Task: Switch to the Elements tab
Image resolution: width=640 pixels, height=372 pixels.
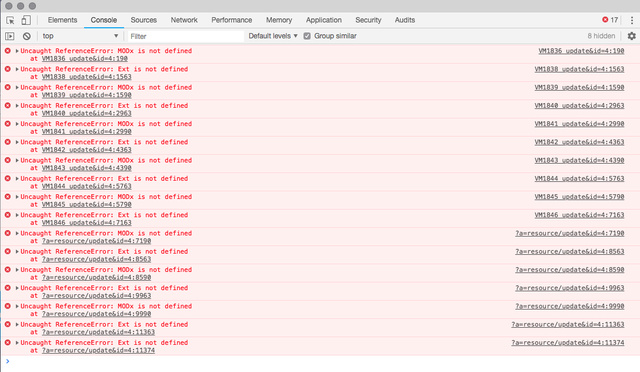Action: [62, 20]
